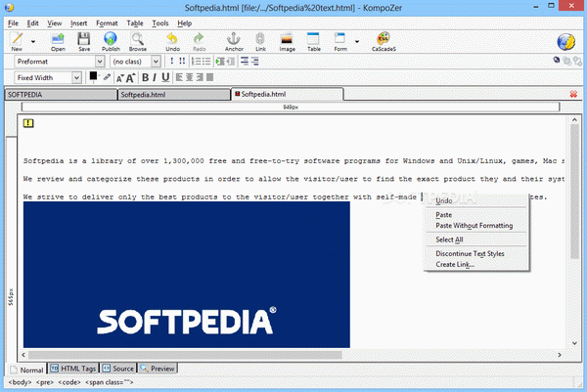Save the document with the Save icon
The image size is (587, 392).
pyautogui.click(x=84, y=40)
